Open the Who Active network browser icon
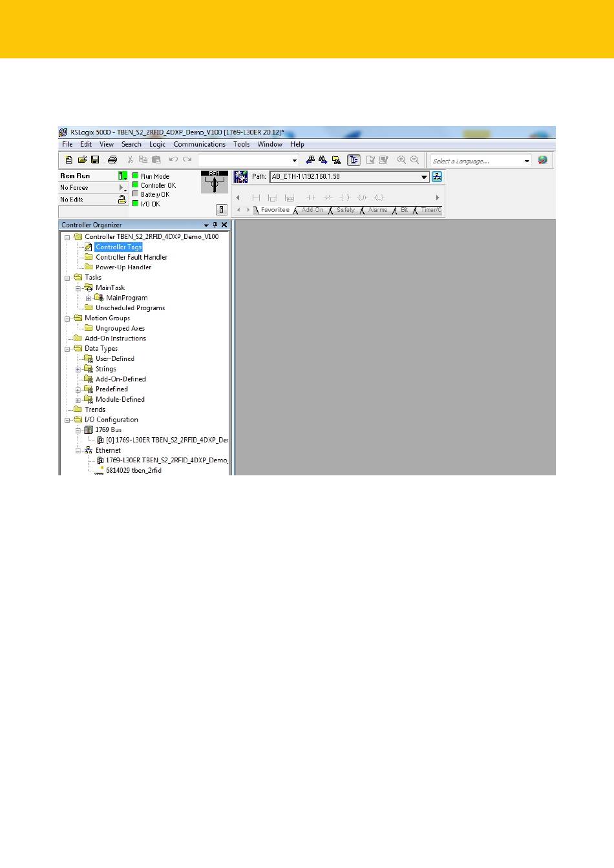 coord(437,176)
